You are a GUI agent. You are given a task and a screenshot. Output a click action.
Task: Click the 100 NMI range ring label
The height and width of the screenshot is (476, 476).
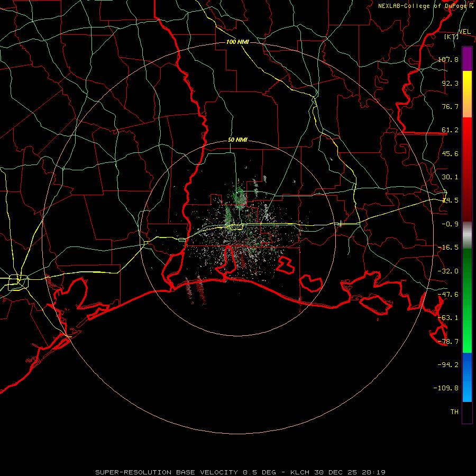pos(237,42)
